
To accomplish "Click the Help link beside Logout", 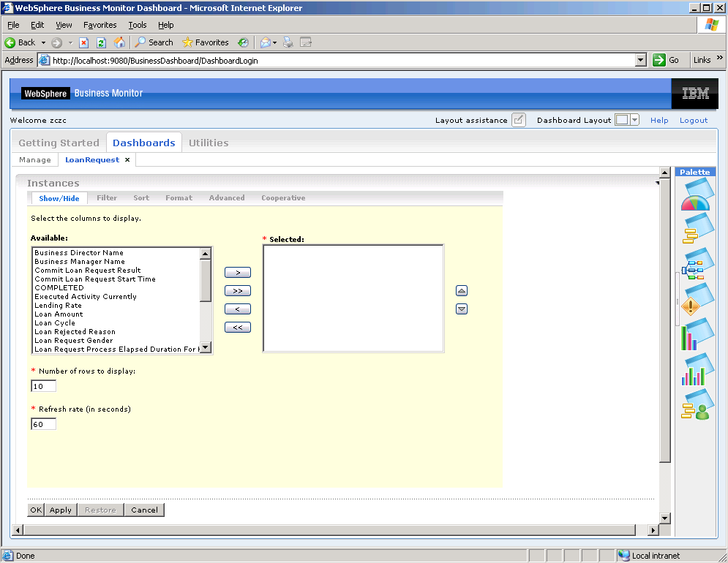I will (x=659, y=120).
